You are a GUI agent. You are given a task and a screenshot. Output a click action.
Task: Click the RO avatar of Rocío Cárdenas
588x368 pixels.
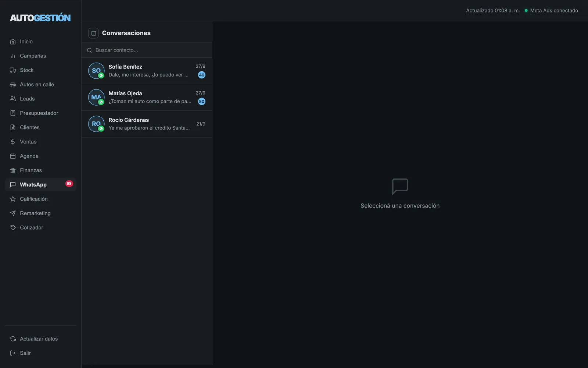tap(96, 124)
